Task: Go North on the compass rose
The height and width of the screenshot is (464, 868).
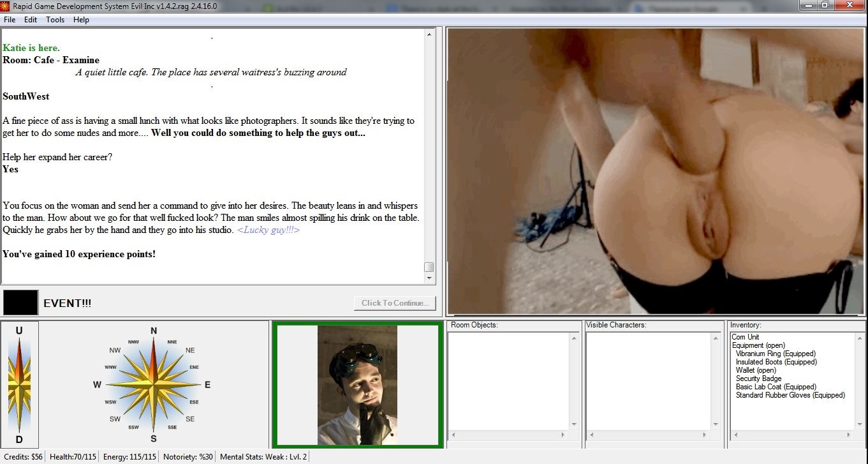Action: (153, 331)
